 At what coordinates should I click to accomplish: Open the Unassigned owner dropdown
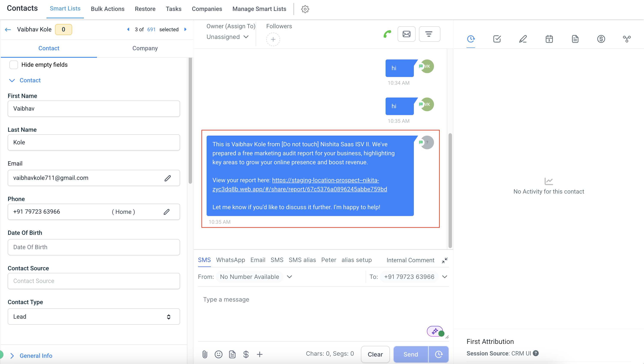click(227, 37)
